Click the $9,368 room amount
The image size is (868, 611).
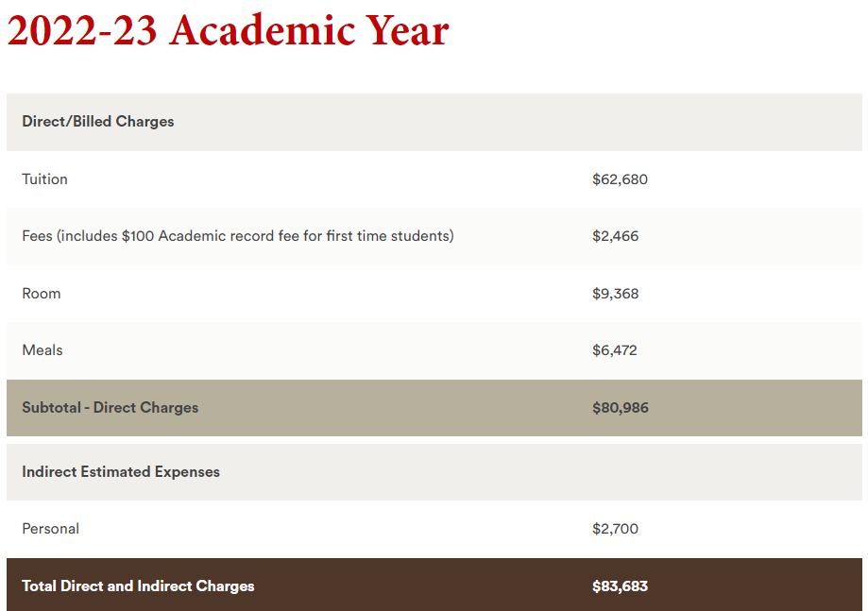click(615, 294)
